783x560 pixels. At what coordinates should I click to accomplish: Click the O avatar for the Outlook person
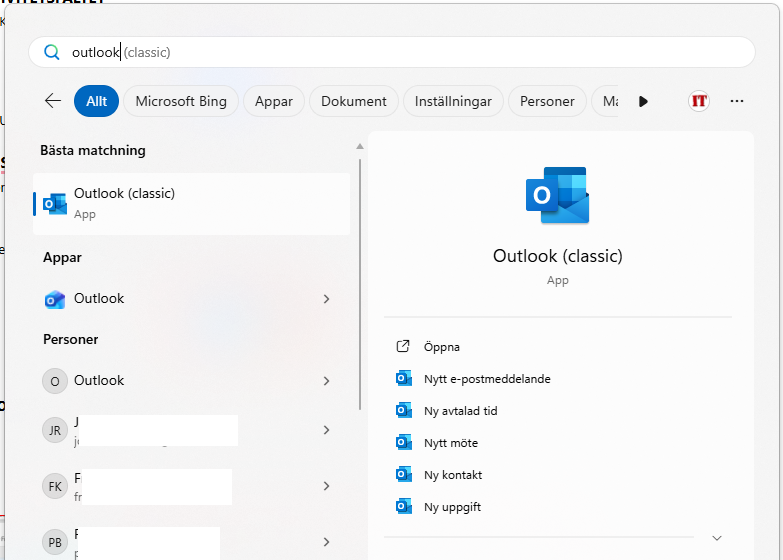[55, 381]
